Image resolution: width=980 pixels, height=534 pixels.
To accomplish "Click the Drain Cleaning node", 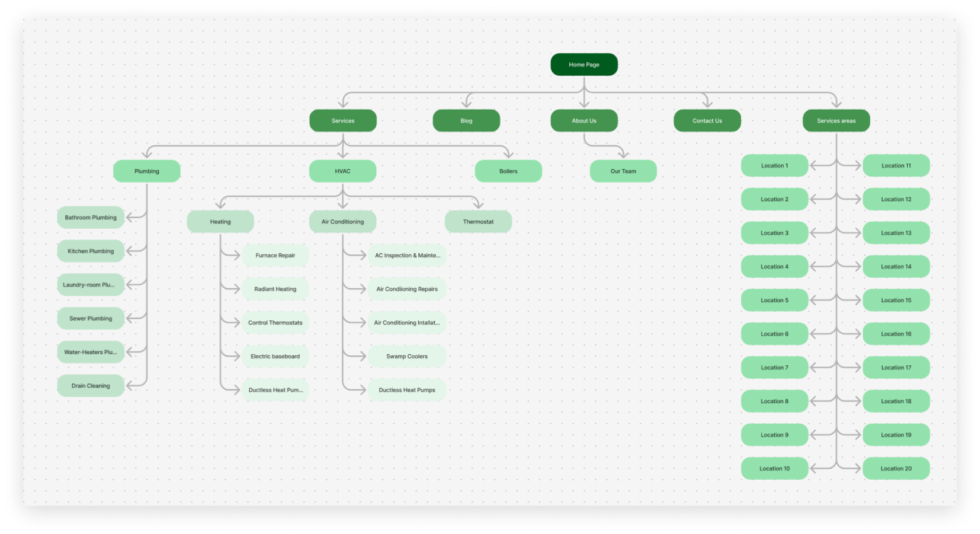I will (90, 386).
